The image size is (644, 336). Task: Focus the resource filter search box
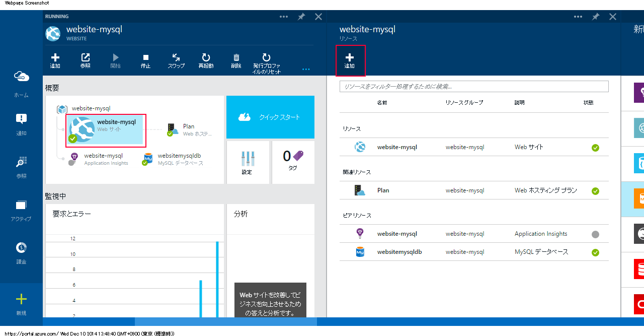(474, 87)
